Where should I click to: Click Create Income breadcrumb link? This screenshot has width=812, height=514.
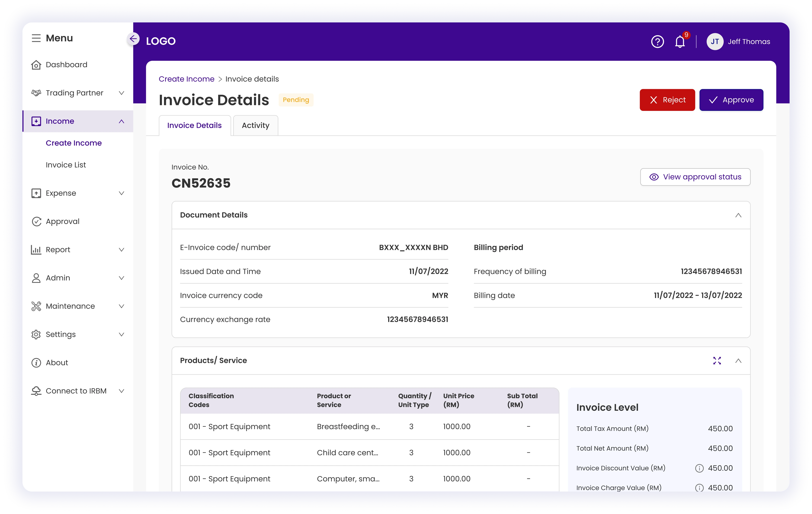[186, 79]
